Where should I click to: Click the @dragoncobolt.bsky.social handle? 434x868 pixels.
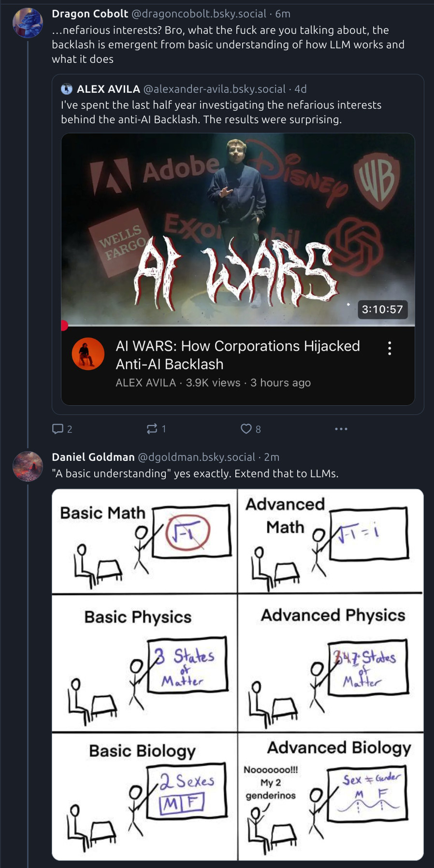click(199, 14)
